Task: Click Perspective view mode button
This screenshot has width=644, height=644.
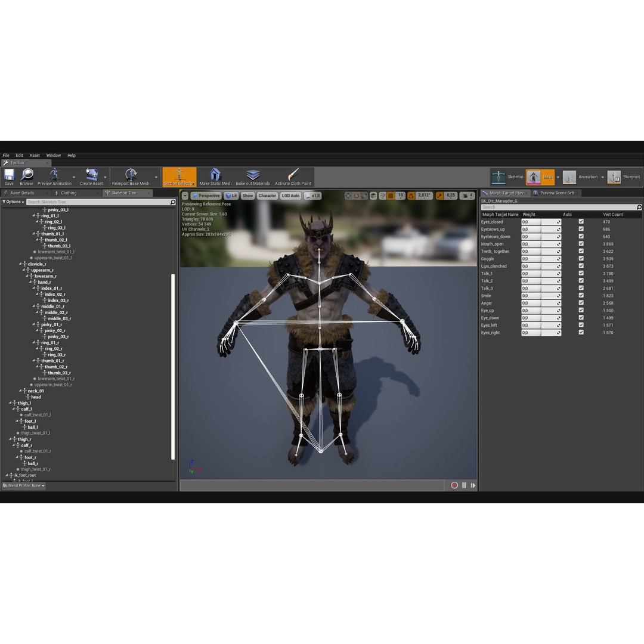Action: (206, 196)
